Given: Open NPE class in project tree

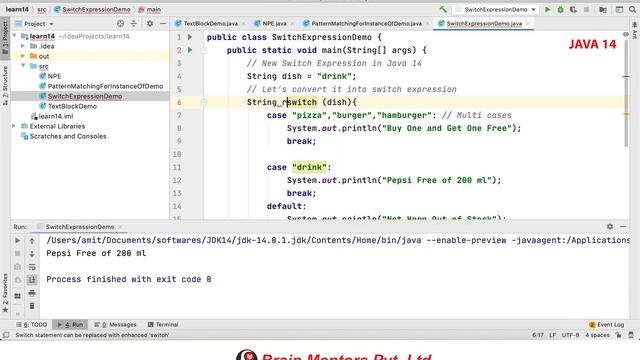Looking at the screenshot, I should 54,76.
